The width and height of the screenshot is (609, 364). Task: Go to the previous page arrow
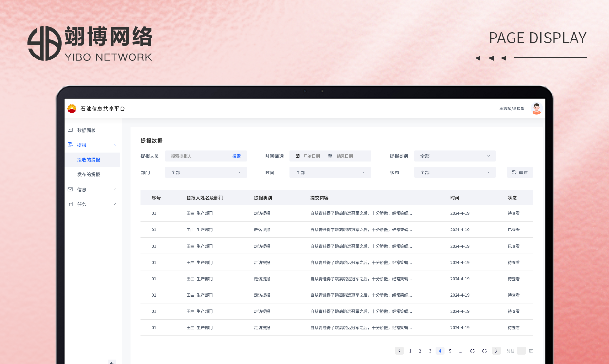pyautogui.click(x=399, y=351)
